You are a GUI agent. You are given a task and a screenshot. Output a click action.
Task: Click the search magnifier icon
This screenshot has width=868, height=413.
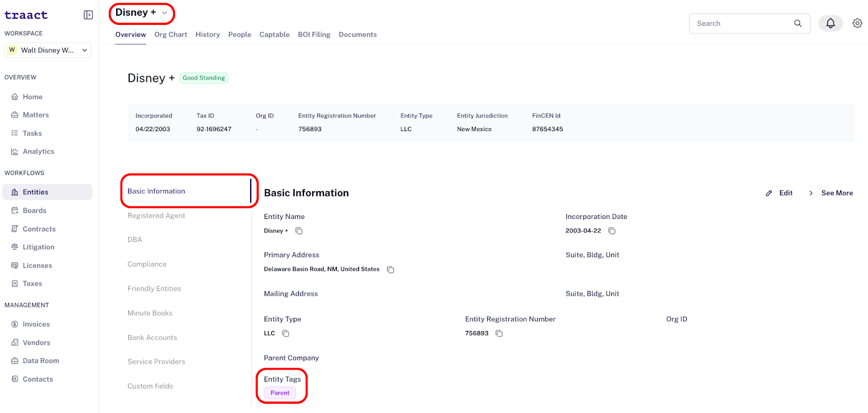coord(797,23)
